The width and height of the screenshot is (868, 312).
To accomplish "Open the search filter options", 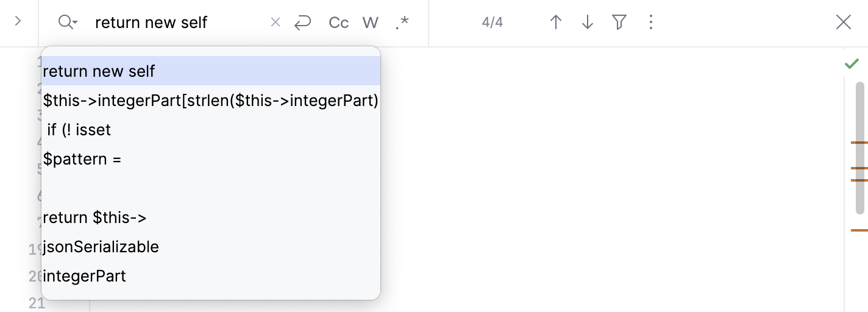I will pyautogui.click(x=619, y=23).
